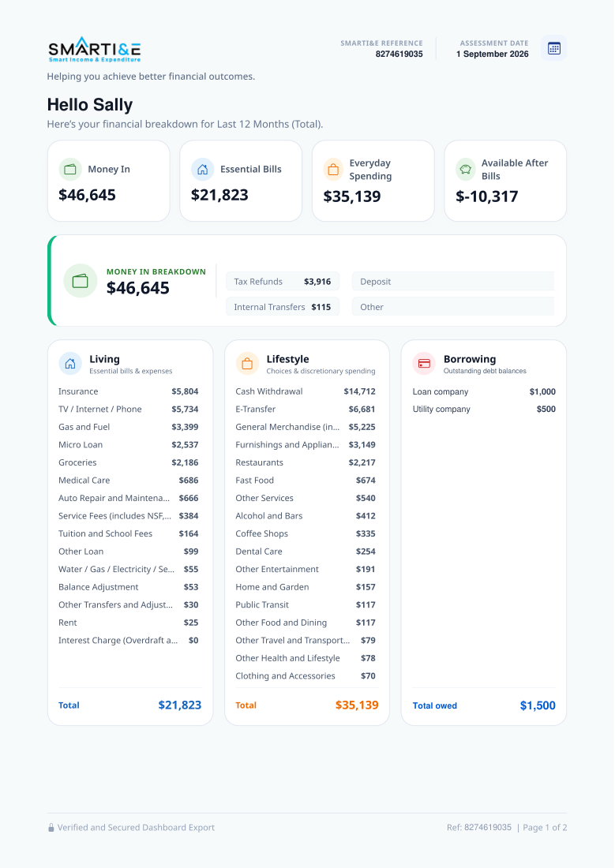615x868 pixels.
Task: Click the Gas and Fuel row
Action: pos(129,427)
